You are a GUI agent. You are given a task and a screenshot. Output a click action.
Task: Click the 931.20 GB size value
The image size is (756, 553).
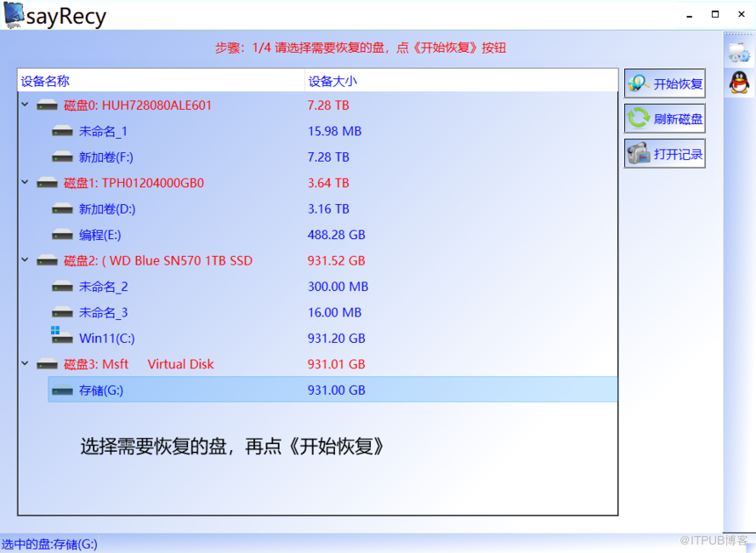point(337,339)
